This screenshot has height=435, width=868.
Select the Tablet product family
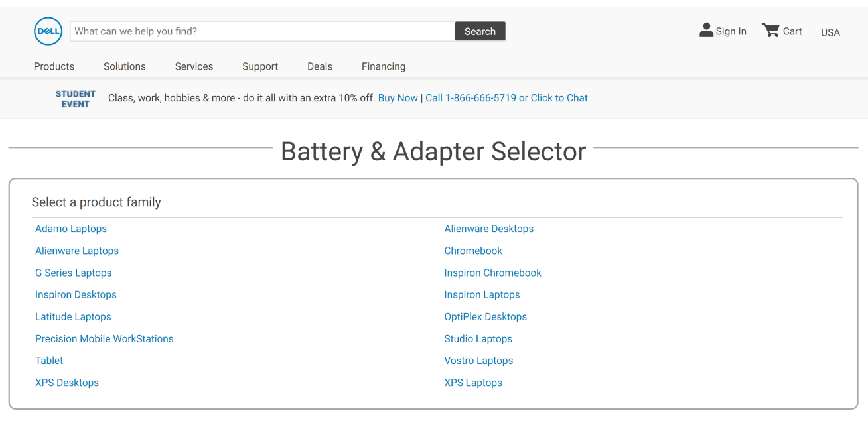(49, 361)
